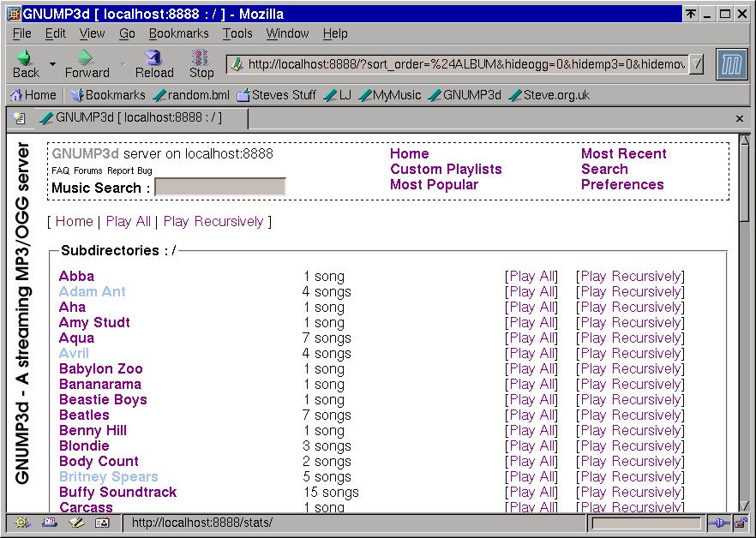The height and width of the screenshot is (538, 756).
Task: Open the Composer icon in status bar
Action: 76,523
